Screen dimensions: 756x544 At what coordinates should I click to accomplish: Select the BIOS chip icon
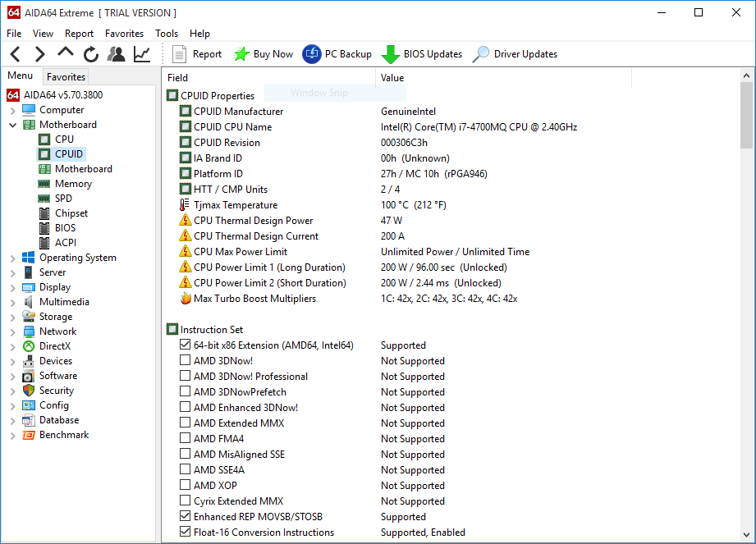coord(44,228)
